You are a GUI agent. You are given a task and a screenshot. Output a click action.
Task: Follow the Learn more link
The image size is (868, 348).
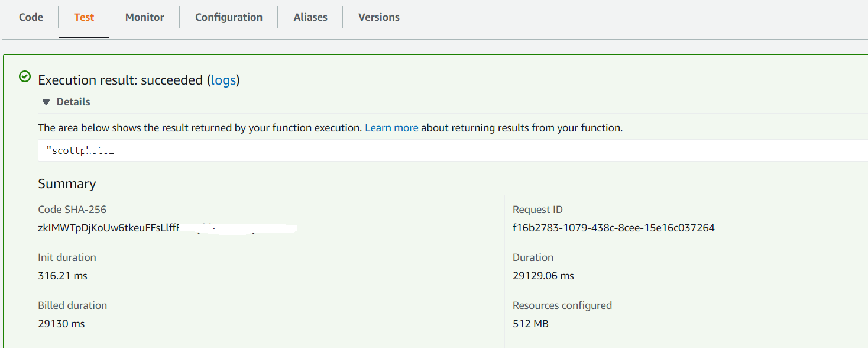(391, 127)
